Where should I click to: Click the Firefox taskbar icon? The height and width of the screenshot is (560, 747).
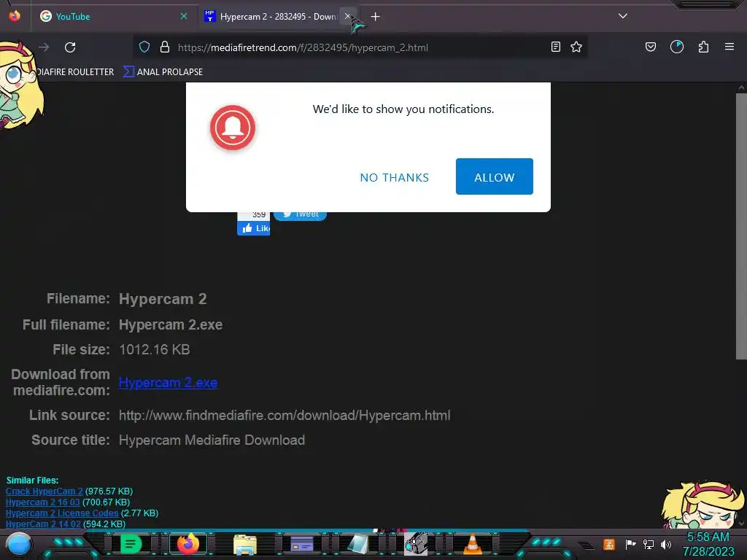pyautogui.click(x=188, y=544)
